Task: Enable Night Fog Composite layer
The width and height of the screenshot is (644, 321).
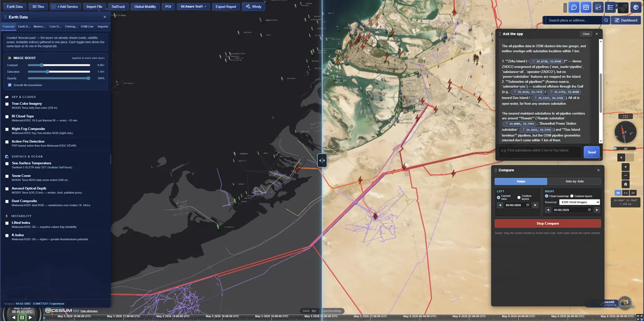Action: (7, 129)
